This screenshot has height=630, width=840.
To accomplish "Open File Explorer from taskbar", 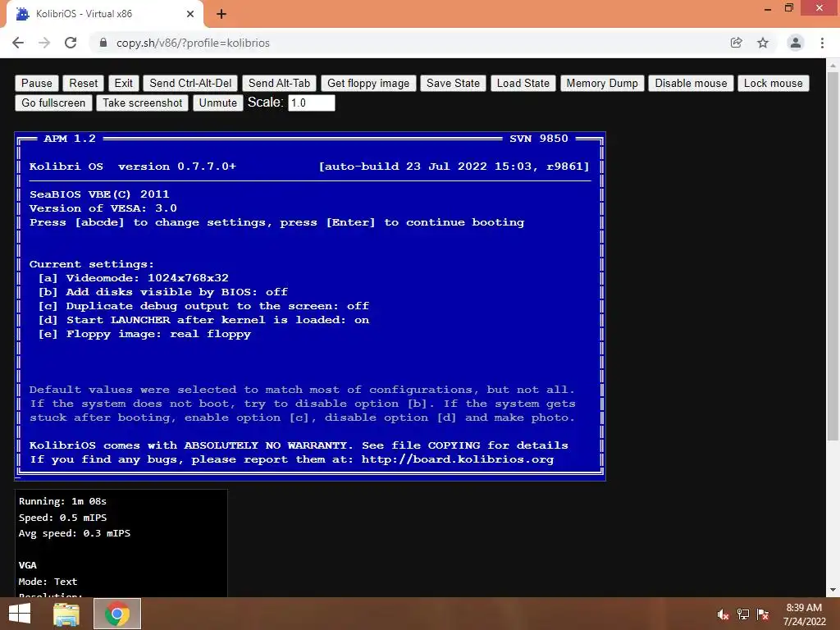I will tap(66, 614).
